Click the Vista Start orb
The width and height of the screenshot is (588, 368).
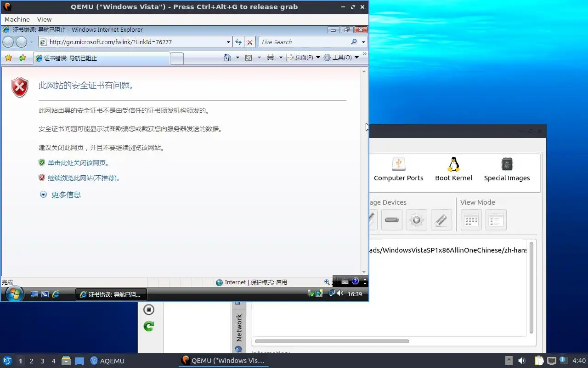pos(14,294)
